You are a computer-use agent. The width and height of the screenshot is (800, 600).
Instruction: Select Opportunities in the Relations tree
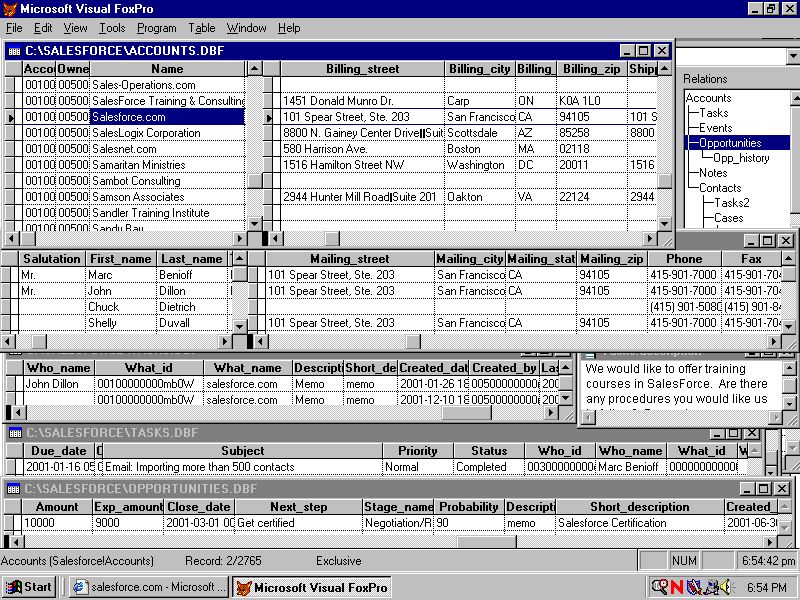(730, 143)
